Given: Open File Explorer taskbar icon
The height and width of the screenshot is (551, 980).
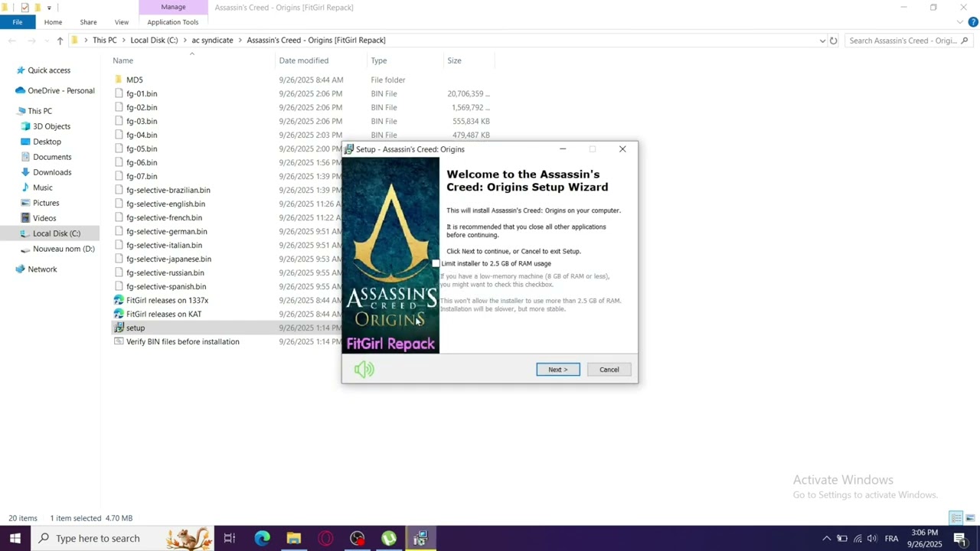Looking at the screenshot, I should point(294,539).
